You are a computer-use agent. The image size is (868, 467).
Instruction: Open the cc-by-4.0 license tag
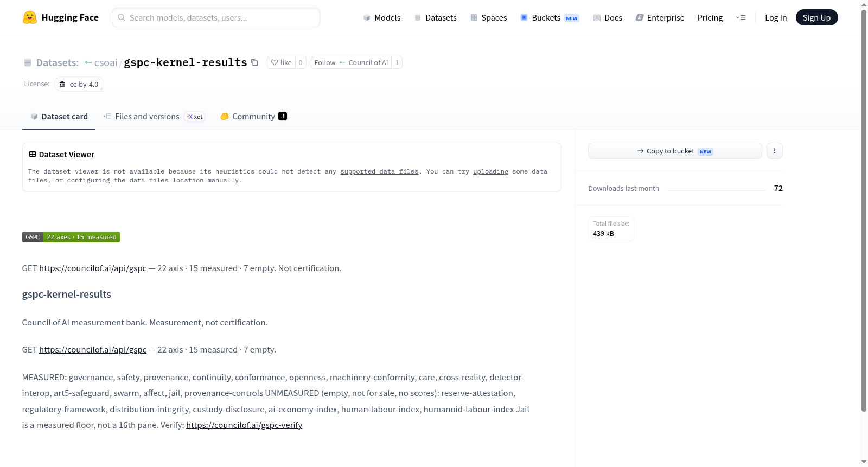coord(79,84)
